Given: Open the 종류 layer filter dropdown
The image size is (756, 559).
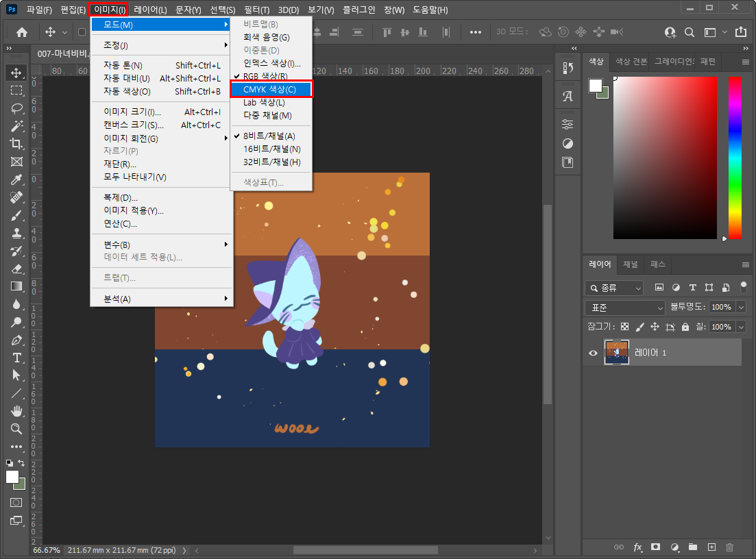Looking at the screenshot, I should (614, 288).
